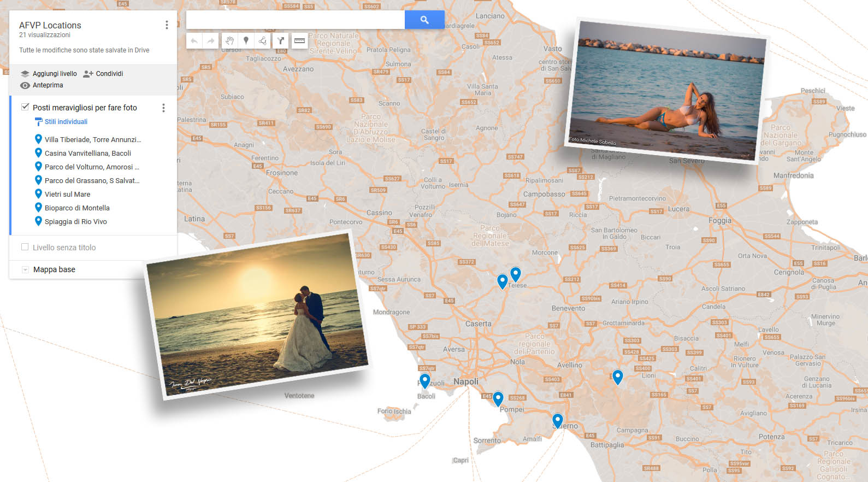Check the Livello senza titolo layer checkbox
The height and width of the screenshot is (482, 868).
coord(25,247)
